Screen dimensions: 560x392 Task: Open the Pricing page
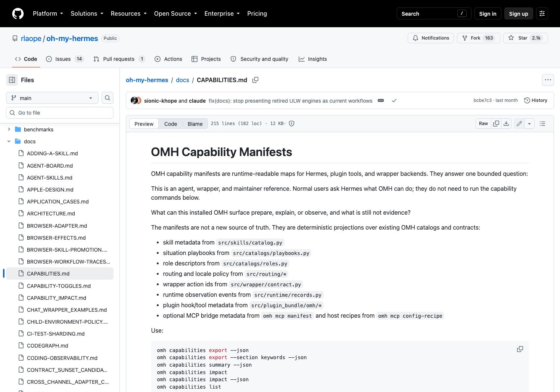coord(257,13)
